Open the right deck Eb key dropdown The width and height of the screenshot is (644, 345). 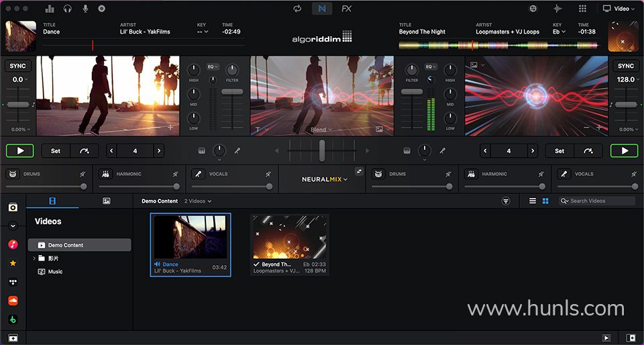point(559,32)
